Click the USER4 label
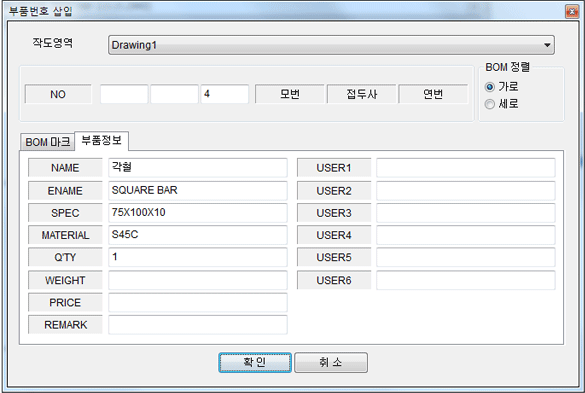Screen dimensions: 585x393 point(334,235)
